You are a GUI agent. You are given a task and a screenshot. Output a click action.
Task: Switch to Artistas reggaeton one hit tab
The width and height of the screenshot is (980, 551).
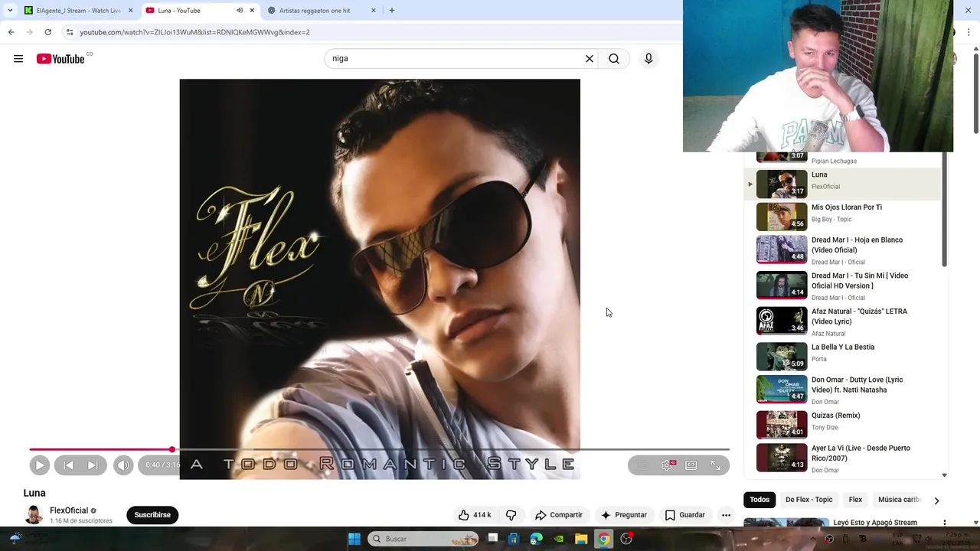pyautogui.click(x=322, y=11)
